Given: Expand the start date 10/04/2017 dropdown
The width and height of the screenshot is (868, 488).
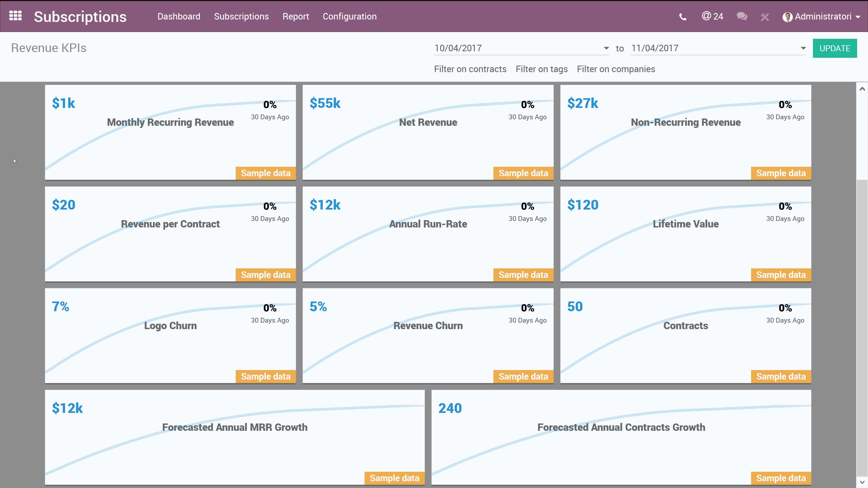Looking at the screenshot, I should pos(605,48).
